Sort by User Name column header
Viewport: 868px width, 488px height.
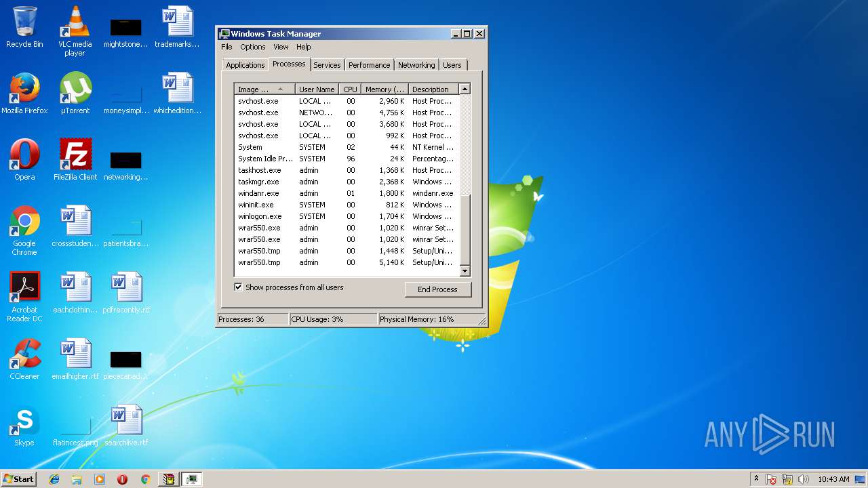[x=317, y=89]
